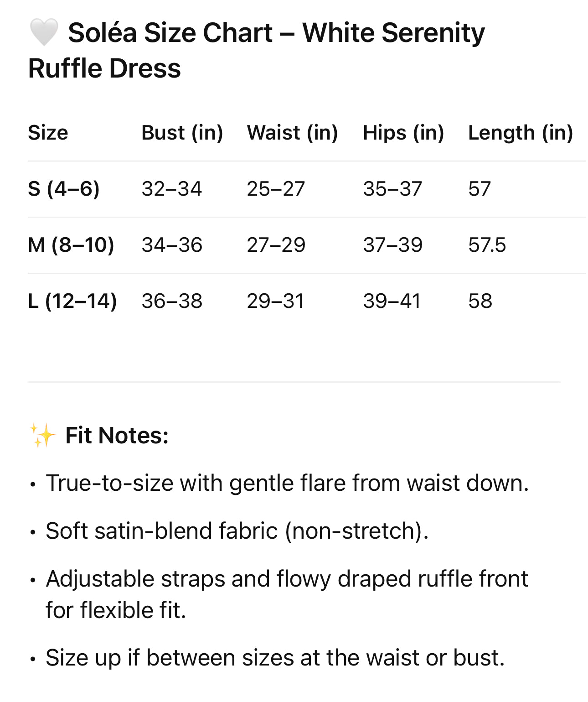Click the True-to-size fit note
This screenshot has height=702, width=588.
(287, 483)
